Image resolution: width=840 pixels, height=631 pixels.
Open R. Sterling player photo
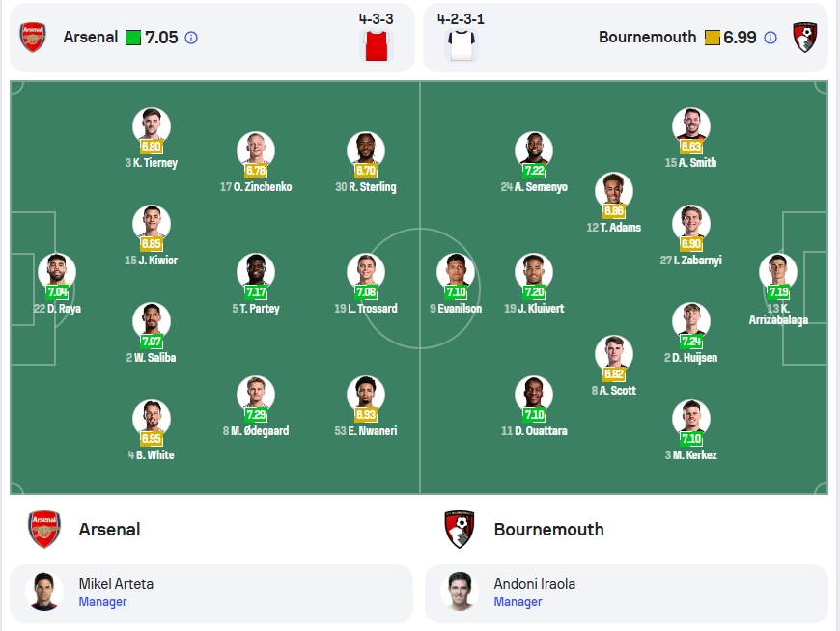366,151
